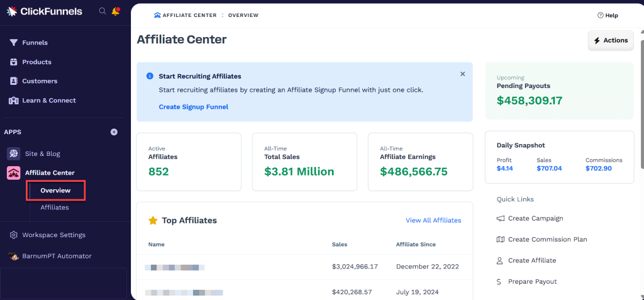The width and height of the screenshot is (644, 300).
Task: Select Overview under Affiliate Center
Action: coord(55,191)
